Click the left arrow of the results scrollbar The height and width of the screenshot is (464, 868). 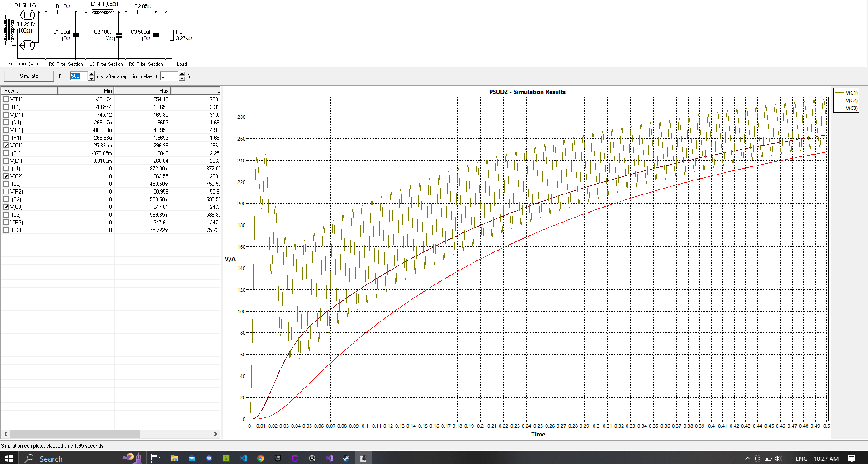click(5, 434)
